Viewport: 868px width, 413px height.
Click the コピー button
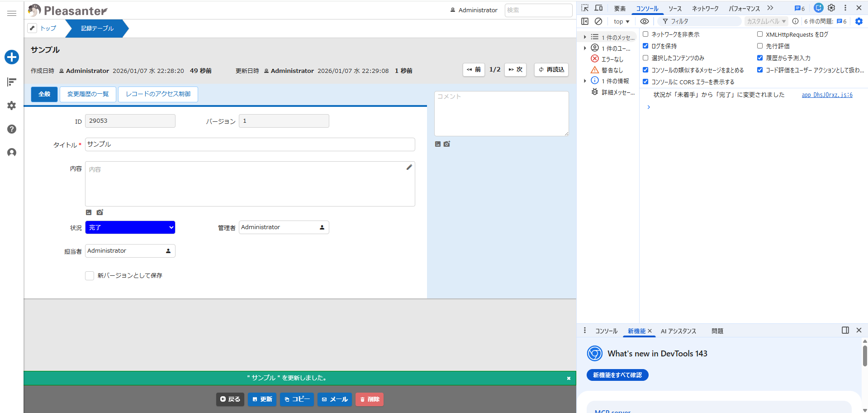(x=297, y=399)
